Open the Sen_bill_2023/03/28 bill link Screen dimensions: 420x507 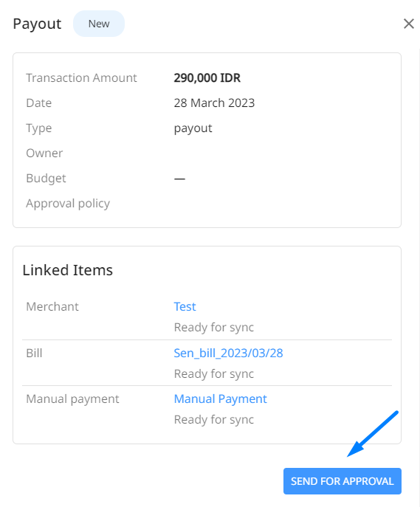(228, 353)
